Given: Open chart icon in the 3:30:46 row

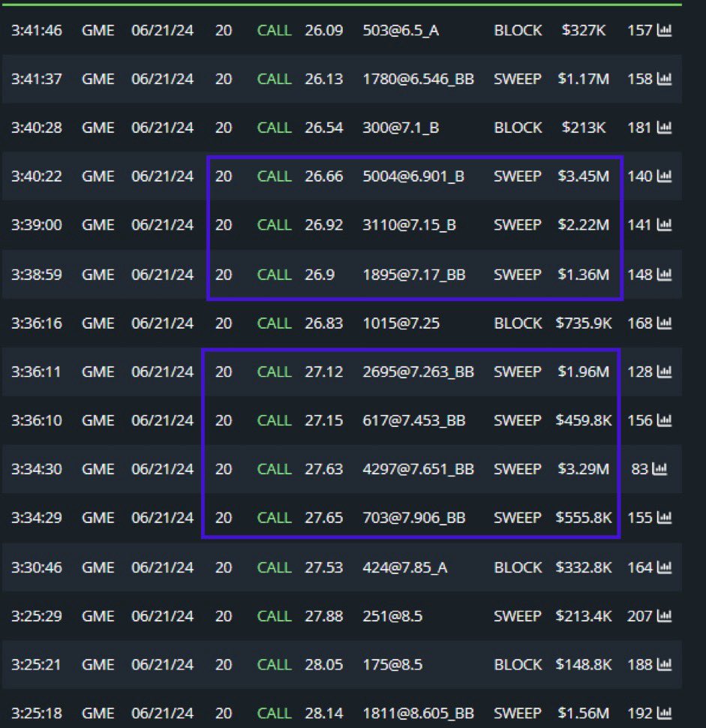Looking at the screenshot, I should click(664, 567).
